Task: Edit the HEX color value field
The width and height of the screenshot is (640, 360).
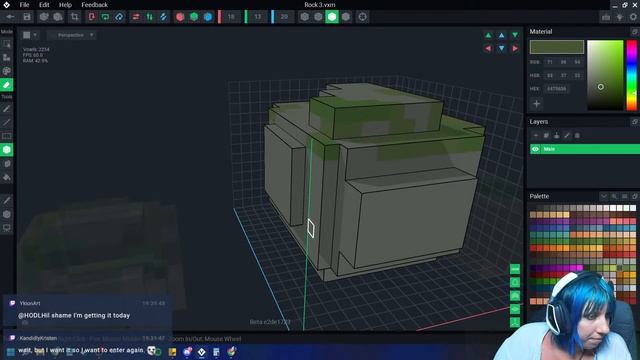Action: pos(556,89)
